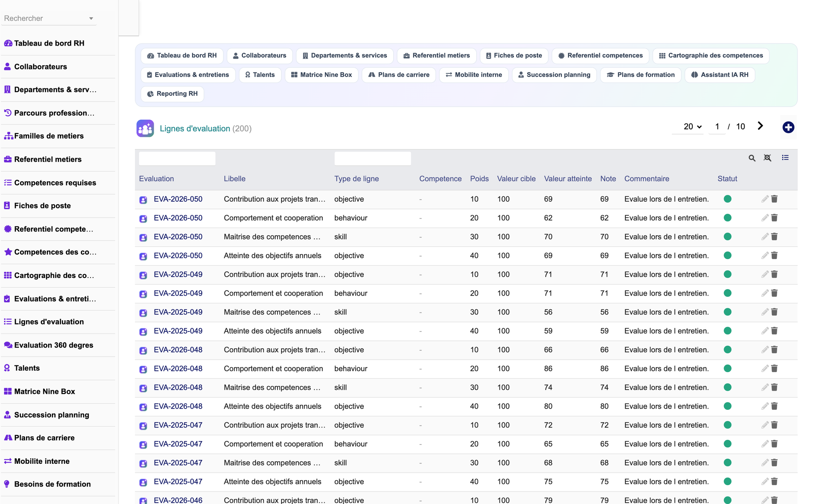Open EVA-2026-046 evaluation link
The image size is (815, 504).
178,500
